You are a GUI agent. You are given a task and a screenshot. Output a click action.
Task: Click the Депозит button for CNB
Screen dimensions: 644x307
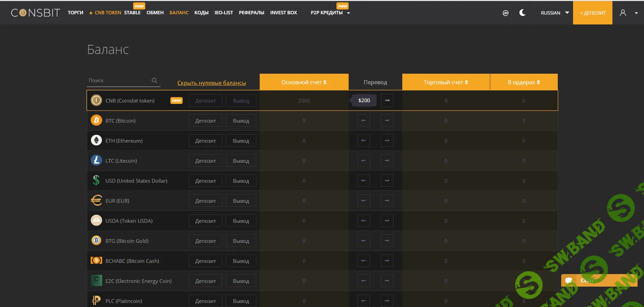(x=205, y=101)
